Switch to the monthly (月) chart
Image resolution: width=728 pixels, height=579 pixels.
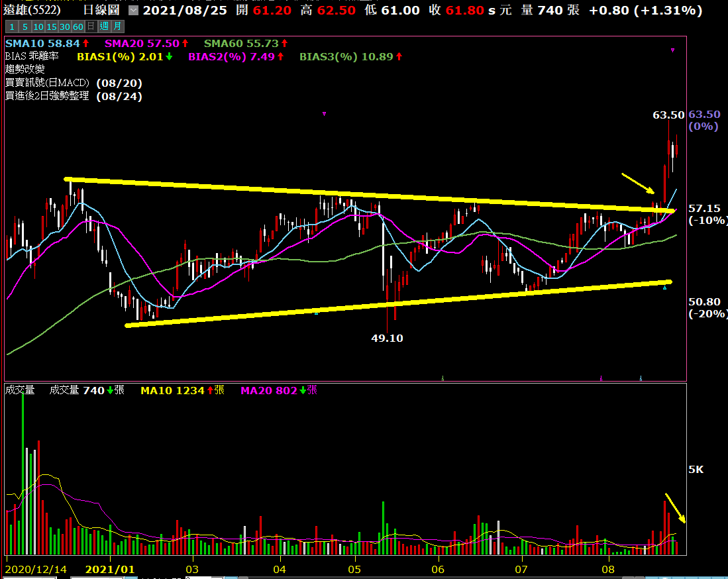(117, 26)
